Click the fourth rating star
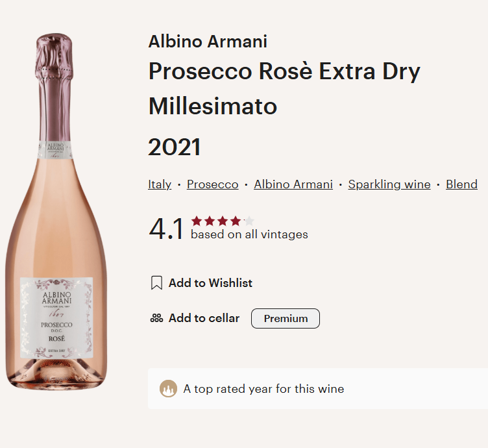The width and height of the screenshot is (488, 448). click(236, 221)
